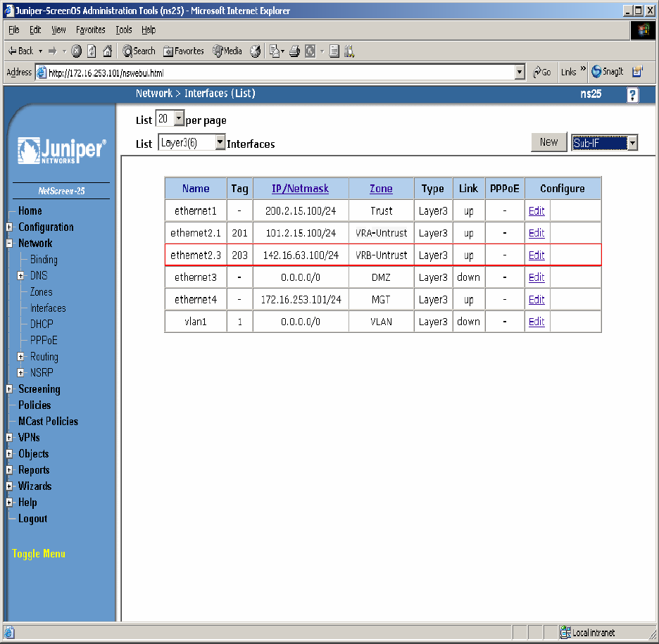Image resolution: width=659 pixels, height=644 pixels.
Task: Click the page icon in address bar
Action: tap(41, 72)
